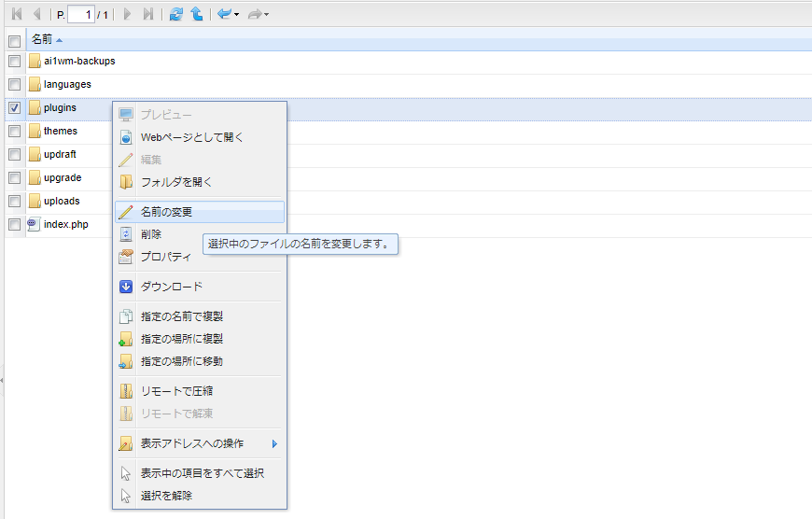Click the languages folder icon

point(35,84)
